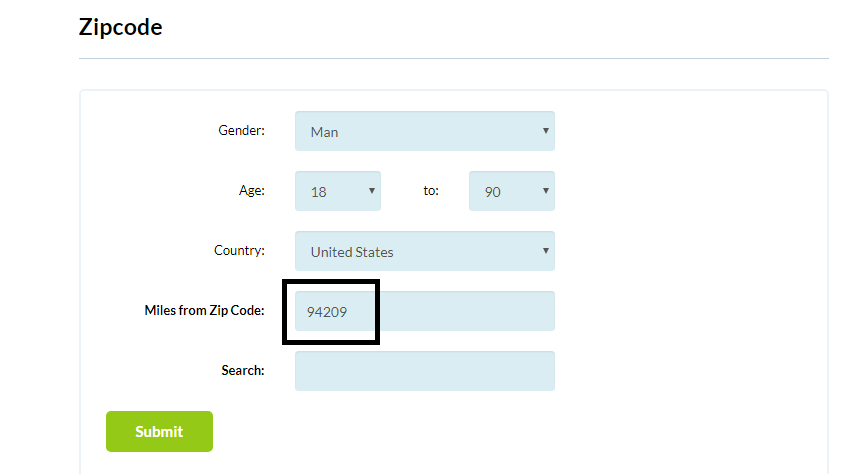Click the arrow beside age value 90
Screen dimensions: 854x474
(x=545, y=191)
